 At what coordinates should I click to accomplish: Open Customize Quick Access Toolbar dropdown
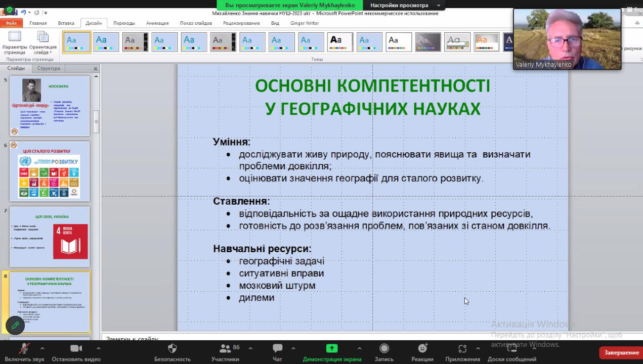46,13
